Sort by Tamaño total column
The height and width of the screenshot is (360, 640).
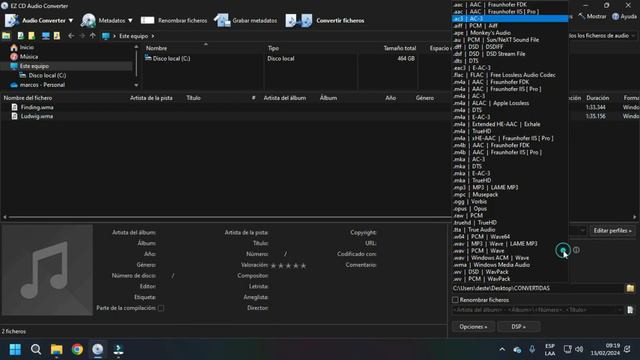click(x=400, y=48)
